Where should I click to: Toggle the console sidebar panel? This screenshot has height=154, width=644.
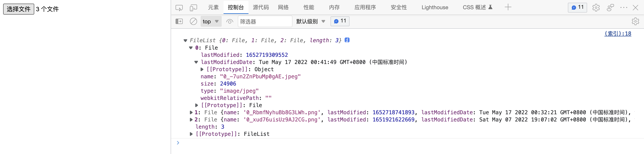tap(179, 21)
